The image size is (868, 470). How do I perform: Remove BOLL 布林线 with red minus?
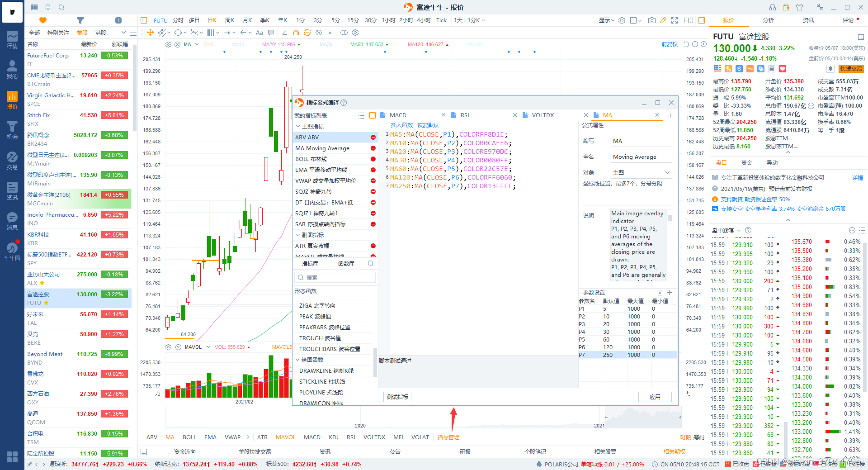[373, 159]
